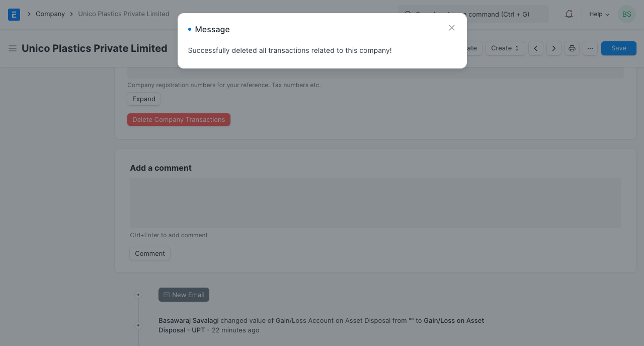This screenshot has width=644, height=346.
Task: Close the Message dialog
Action: 452,28
